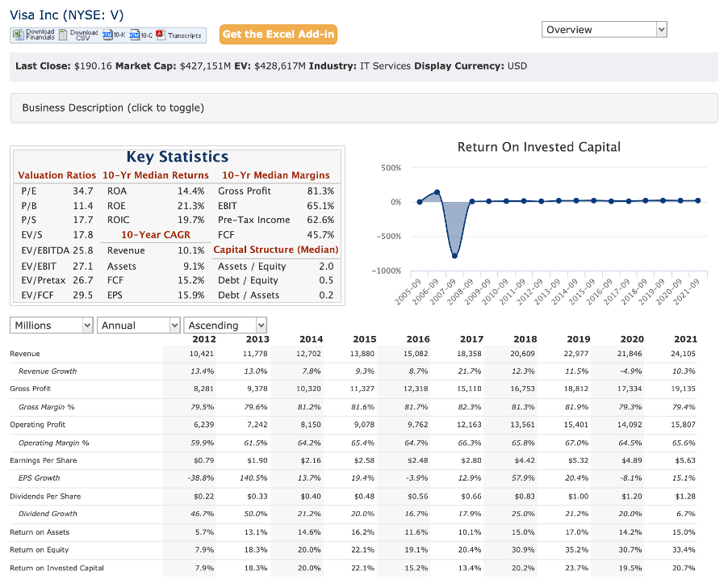Open the Annual period dropdown
Screen dimensions: 728x588
138,325
